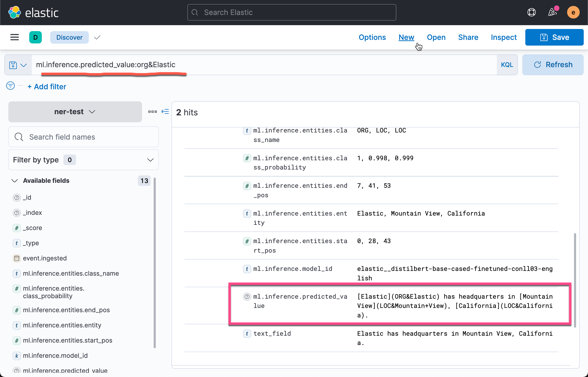Select ml.inference.entities.entity in field list
The image size is (588, 377).
(x=62, y=325)
